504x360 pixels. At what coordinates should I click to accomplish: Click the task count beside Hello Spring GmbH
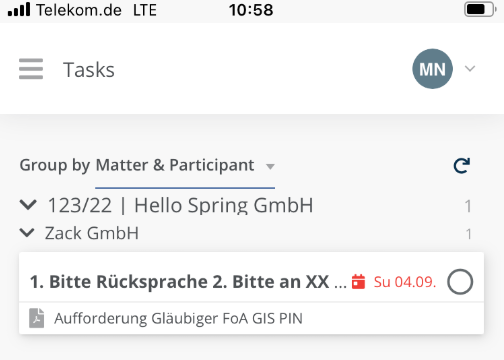coord(468,206)
